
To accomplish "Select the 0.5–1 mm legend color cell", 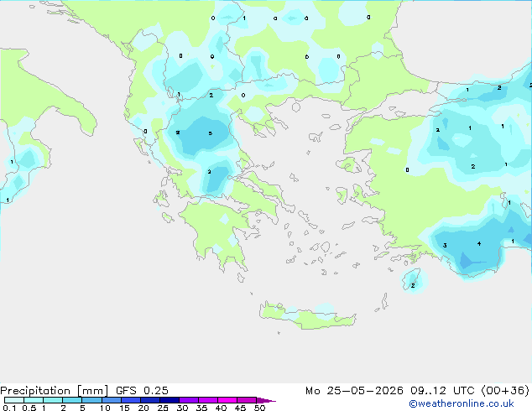I will tap(34, 400).
